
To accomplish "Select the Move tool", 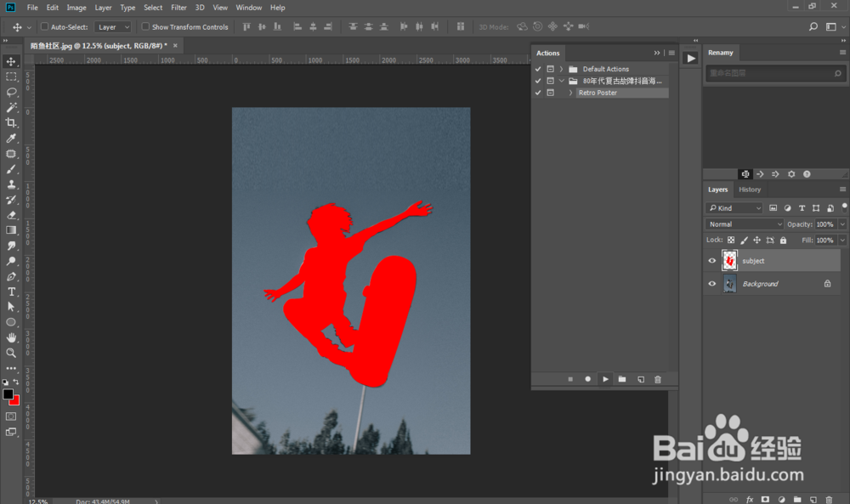I will pyautogui.click(x=11, y=61).
